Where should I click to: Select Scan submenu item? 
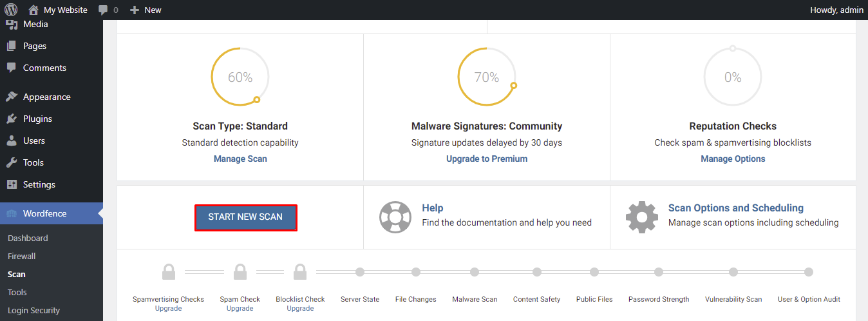point(17,274)
